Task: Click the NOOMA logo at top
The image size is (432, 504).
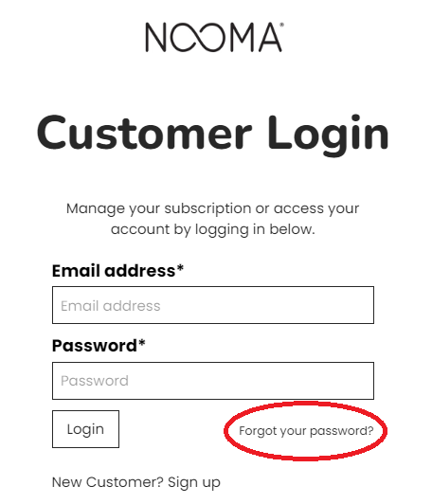Action: tap(214, 37)
